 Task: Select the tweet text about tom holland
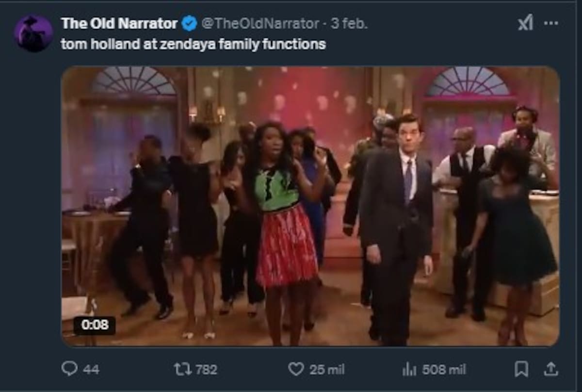(194, 45)
